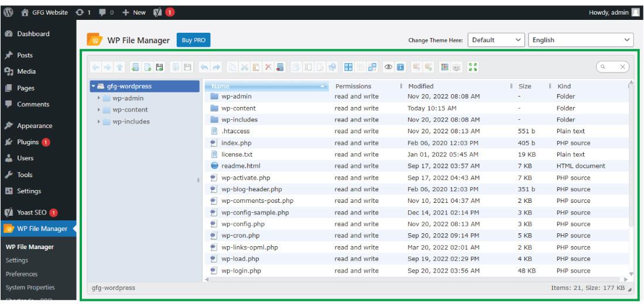Upload files using the floppy-with-arrow icon

(159, 67)
